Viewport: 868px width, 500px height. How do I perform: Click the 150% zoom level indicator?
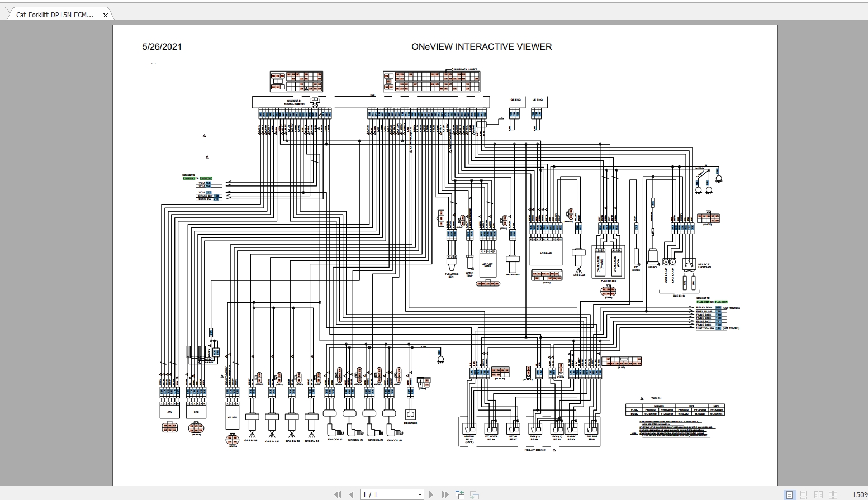860,495
